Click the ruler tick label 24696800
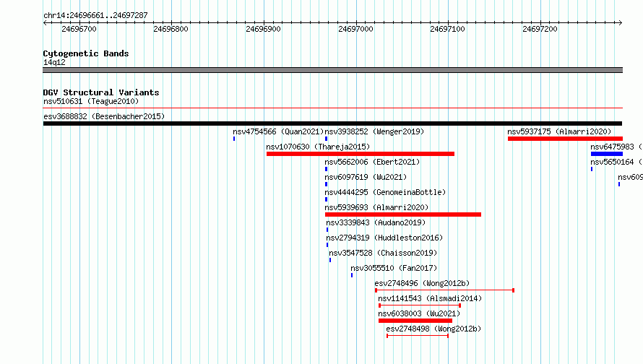 point(171,29)
